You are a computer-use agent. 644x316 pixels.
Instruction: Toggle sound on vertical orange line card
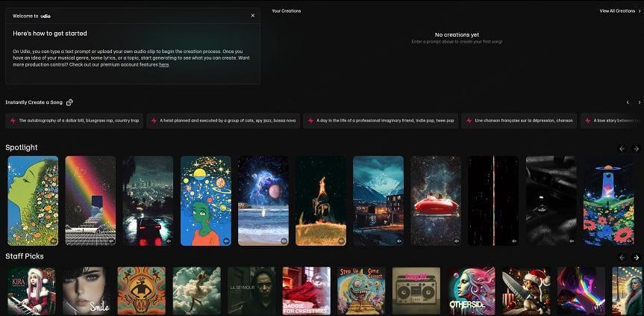pyautogui.click(x=514, y=241)
